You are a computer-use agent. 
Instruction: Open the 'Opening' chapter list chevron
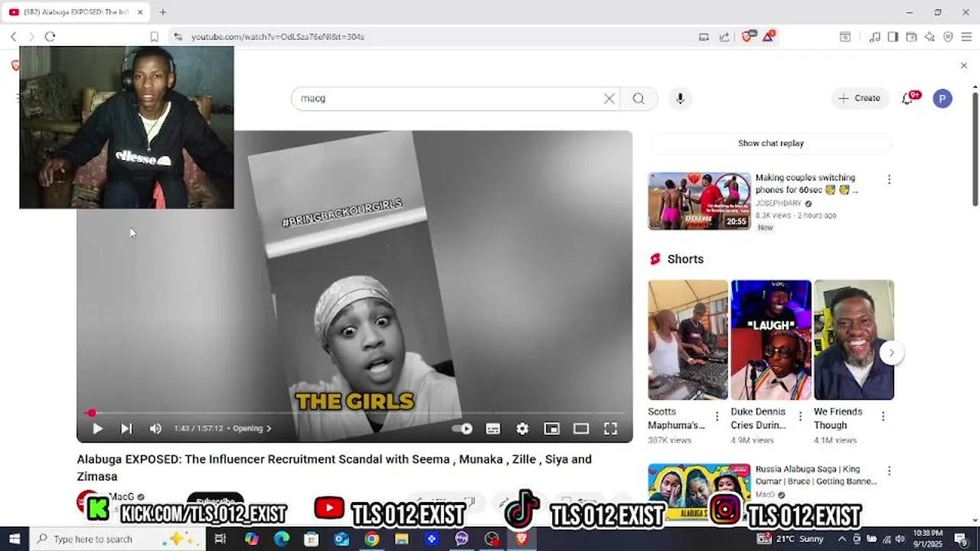click(269, 429)
